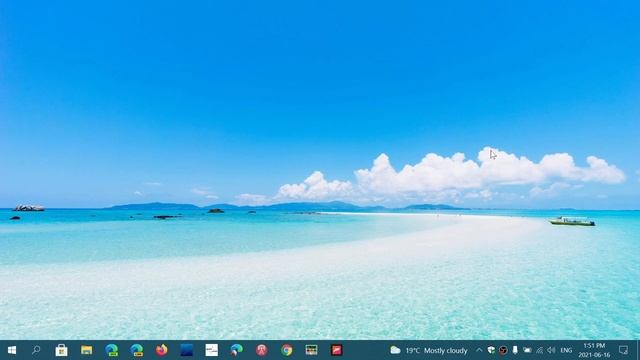Open the red circular tray icon
The image size is (640, 360).
(x=503, y=350)
